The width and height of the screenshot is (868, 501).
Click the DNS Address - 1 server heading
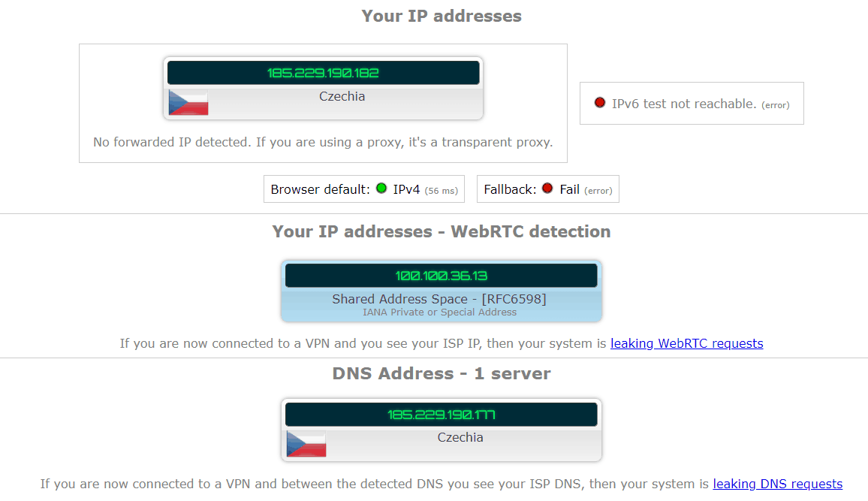[x=442, y=373]
